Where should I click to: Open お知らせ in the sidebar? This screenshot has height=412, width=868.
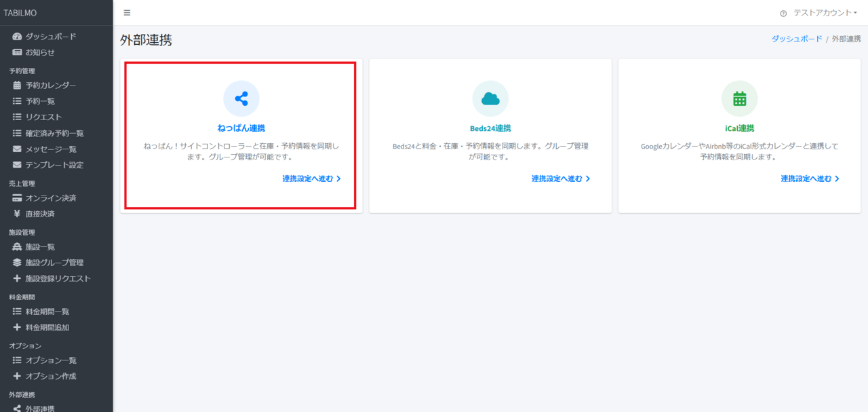click(x=39, y=52)
